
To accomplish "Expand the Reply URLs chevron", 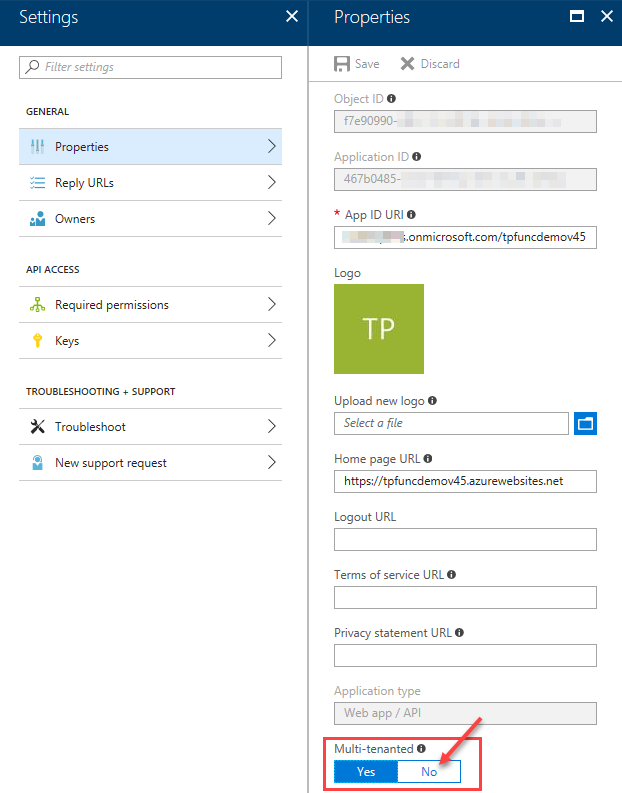I will 271,183.
